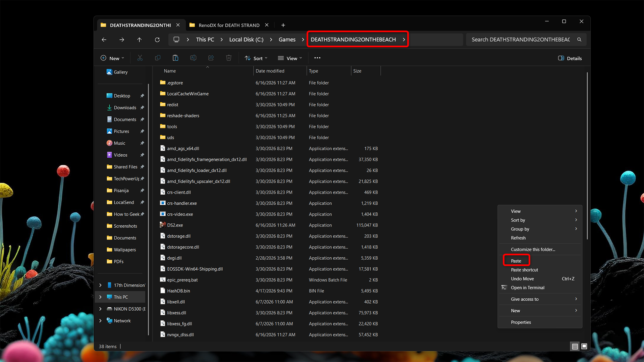Image resolution: width=644 pixels, height=362 pixels.
Task: Click the Share icon in toolbar
Action: 211,58
